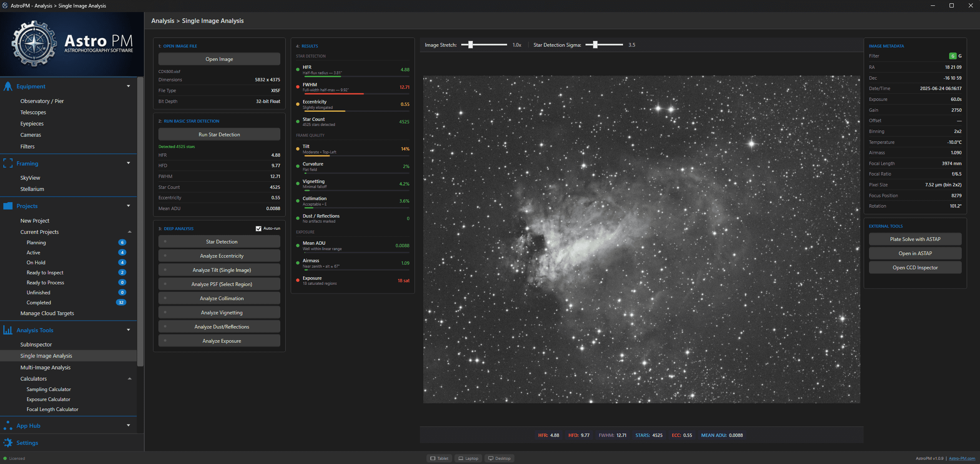This screenshot has width=980, height=464.
Task: Open the Astro-PM.com link
Action: (962, 458)
